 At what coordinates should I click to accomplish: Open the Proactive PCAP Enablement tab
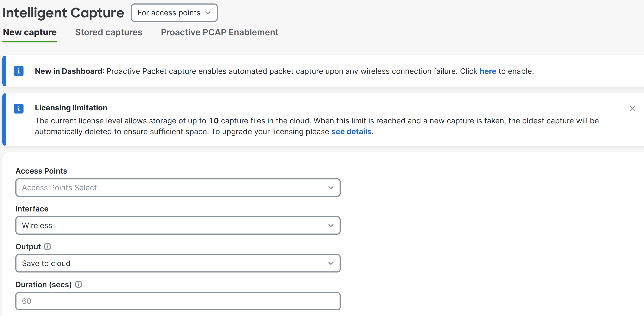[x=219, y=32]
